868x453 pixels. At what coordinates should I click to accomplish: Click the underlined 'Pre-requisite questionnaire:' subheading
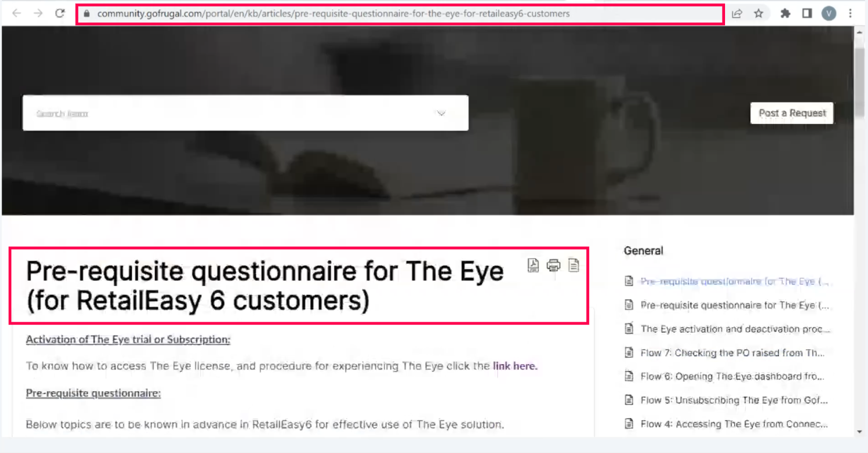tap(94, 393)
